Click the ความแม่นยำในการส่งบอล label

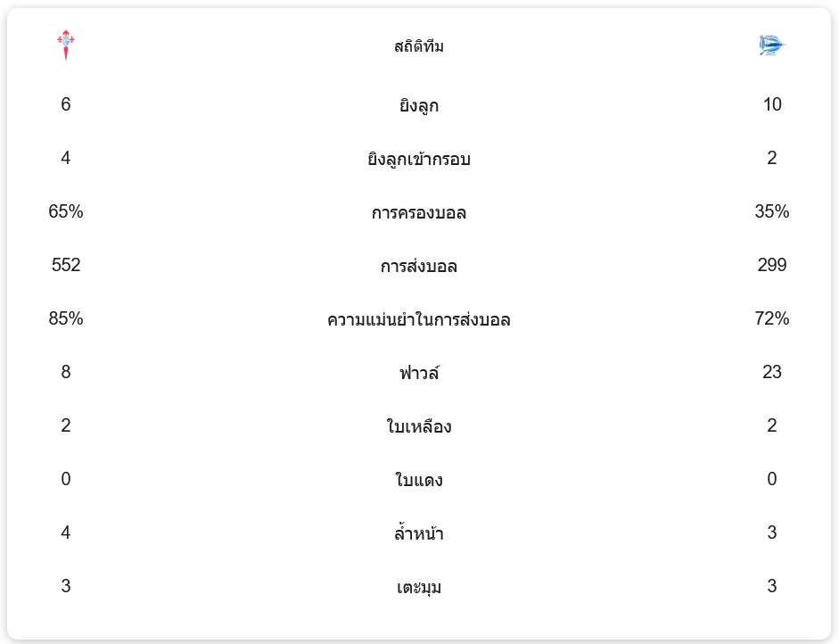(x=419, y=320)
